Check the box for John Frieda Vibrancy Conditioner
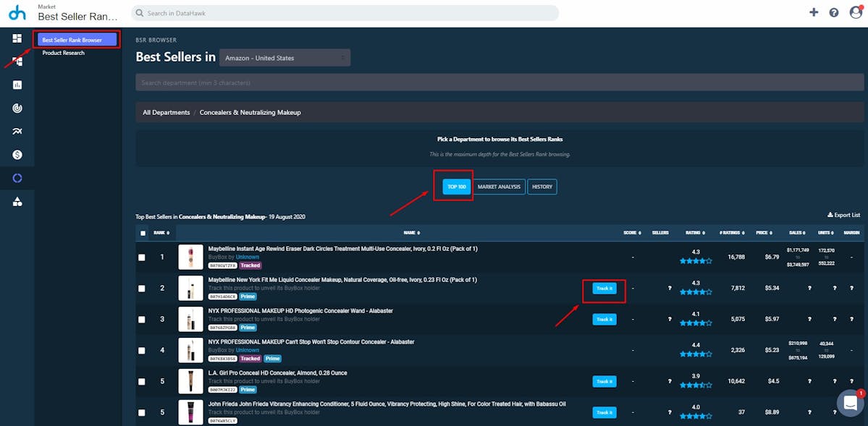Image resolution: width=868 pixels, height=426 pixels. [142, 412]
